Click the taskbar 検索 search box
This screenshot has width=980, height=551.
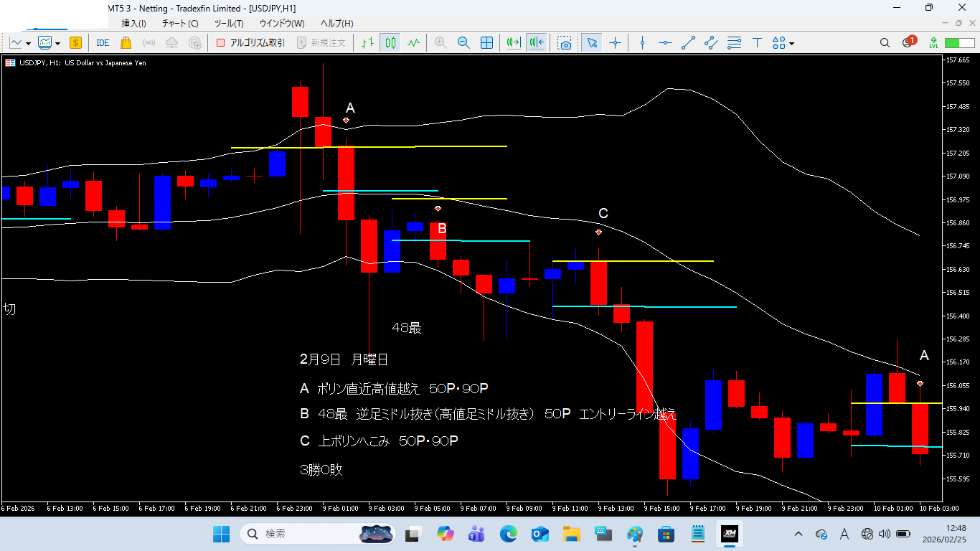click(x=318, y=534)
